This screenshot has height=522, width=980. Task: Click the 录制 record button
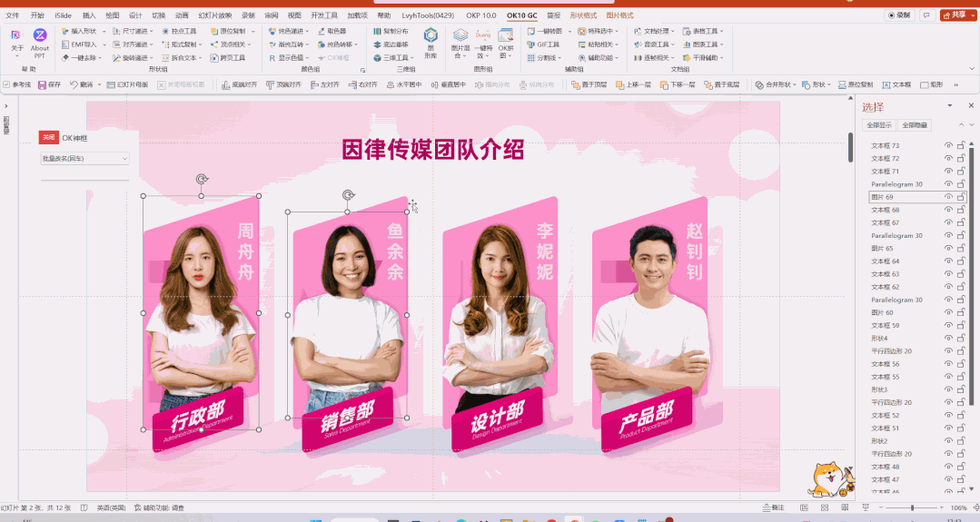[899, 15]
